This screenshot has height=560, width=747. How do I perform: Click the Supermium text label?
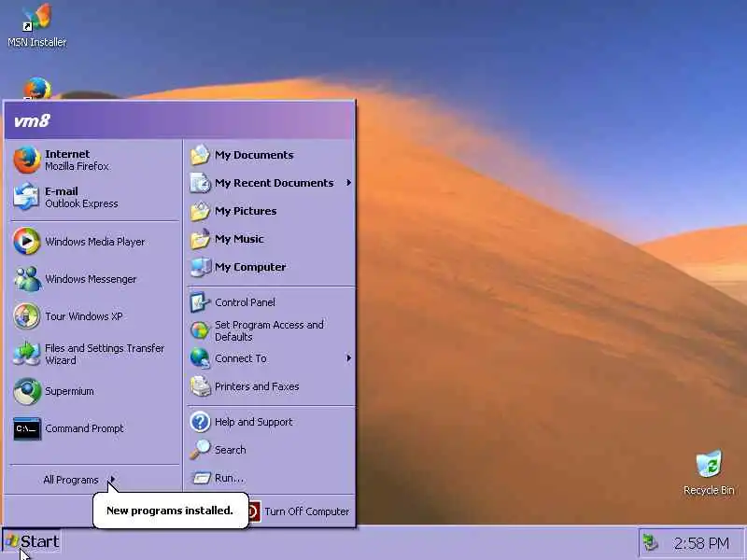point(69,391)
